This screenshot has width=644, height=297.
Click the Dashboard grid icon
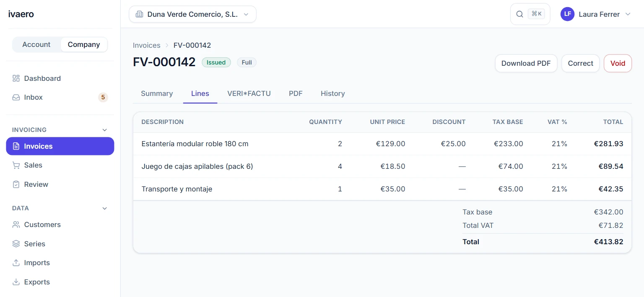point(16,78)
